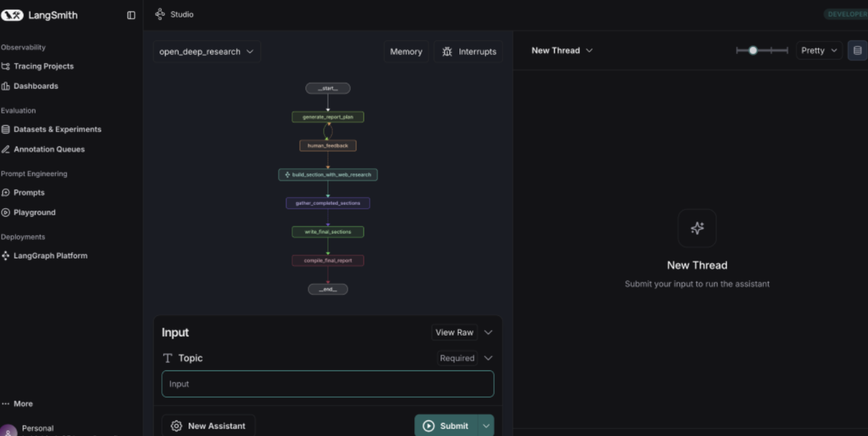
Task: Click the Personal account avatar
Action: coord(8,431)
